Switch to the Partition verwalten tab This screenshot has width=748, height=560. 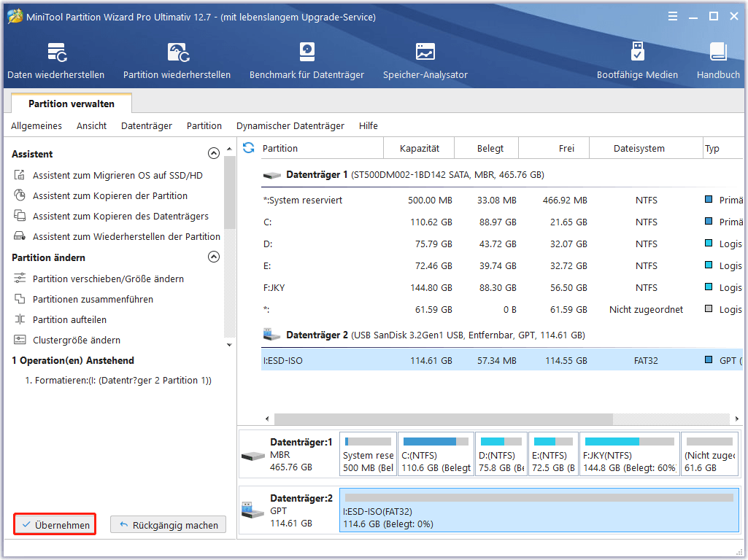pos(71,104)
